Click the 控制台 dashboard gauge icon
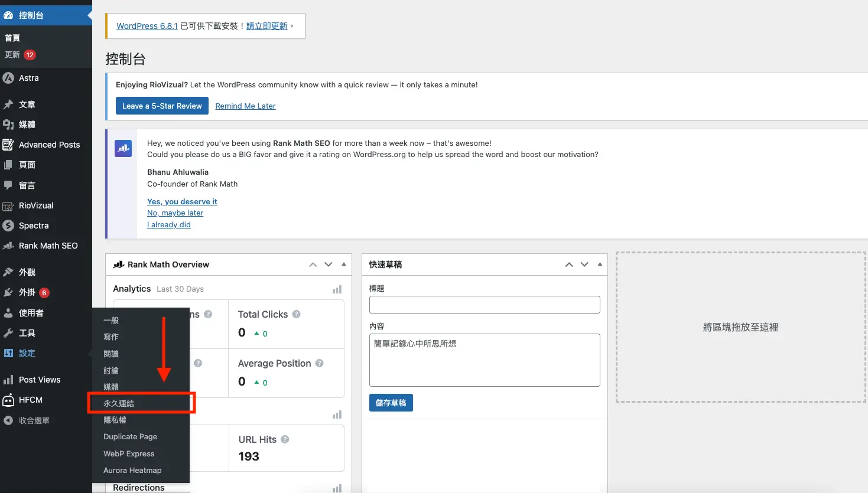The image size is (868, 493). click(x=8, y=15)
